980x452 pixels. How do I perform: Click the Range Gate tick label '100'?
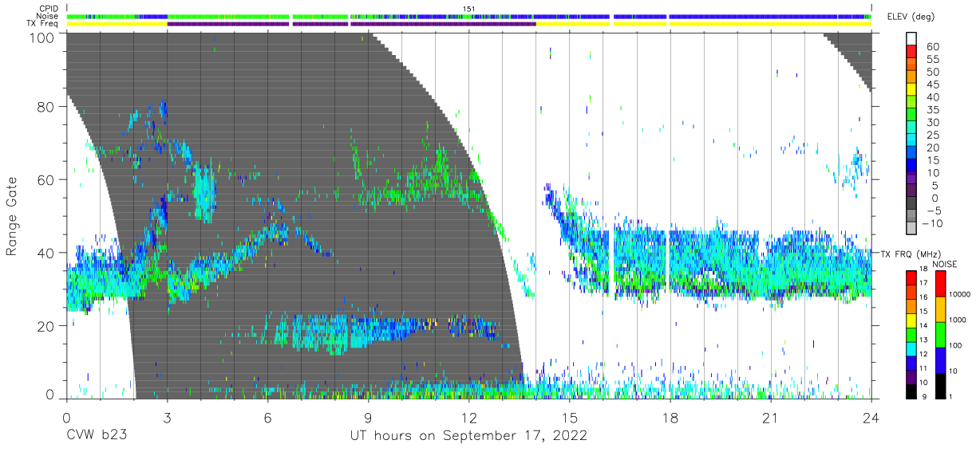click(x=42, y=37)
